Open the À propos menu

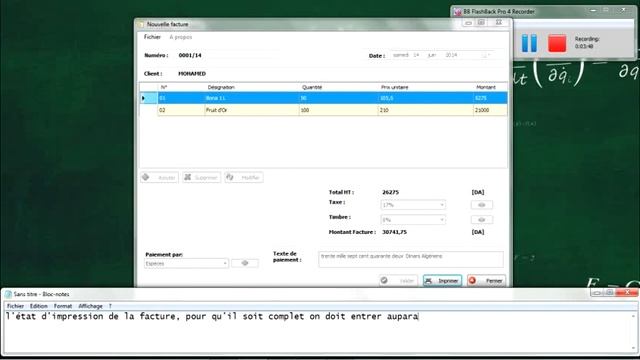pos(180,37)
